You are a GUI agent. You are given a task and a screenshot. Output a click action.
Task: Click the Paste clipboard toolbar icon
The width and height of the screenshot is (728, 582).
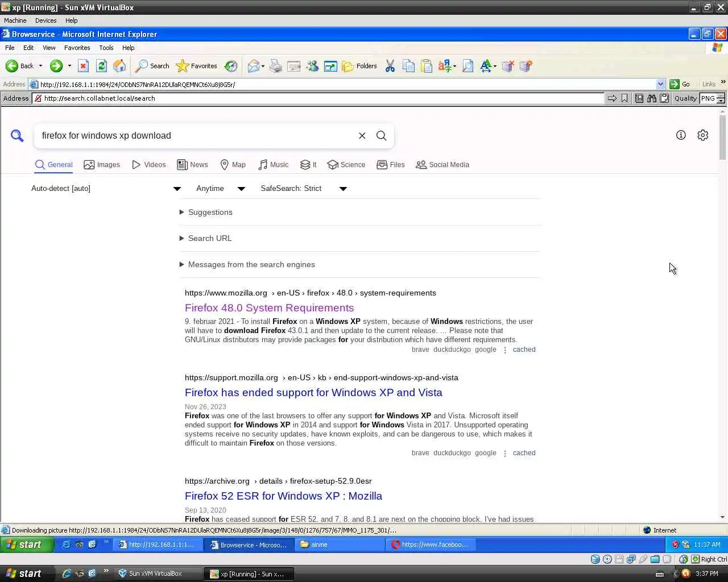[427, 66]
